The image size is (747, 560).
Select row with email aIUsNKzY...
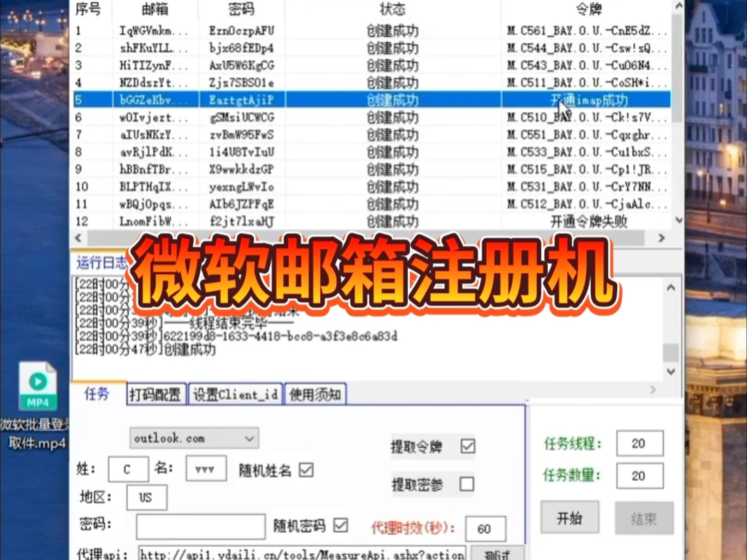[372, 135]
